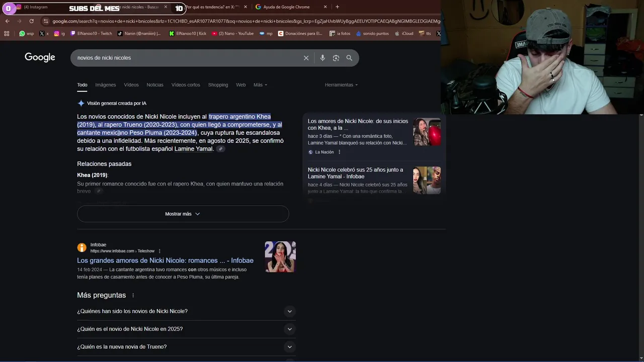Clear the search box text
644x362 pixels.
pos(306,58)
